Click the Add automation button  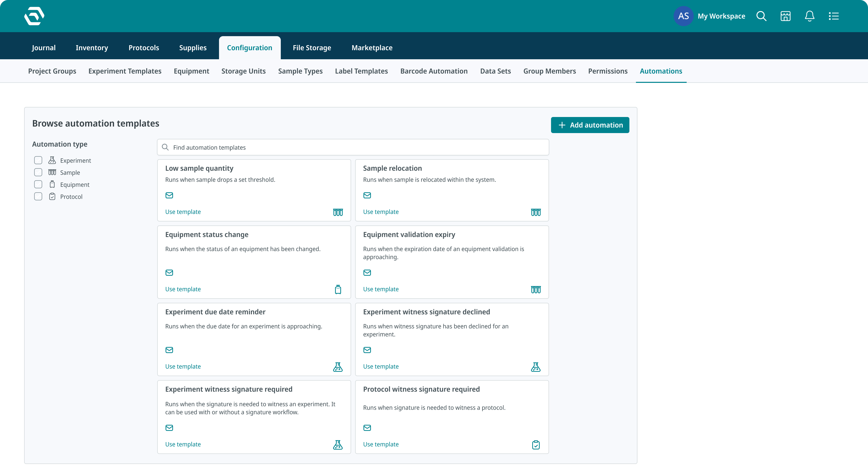[x=590, y=125]
